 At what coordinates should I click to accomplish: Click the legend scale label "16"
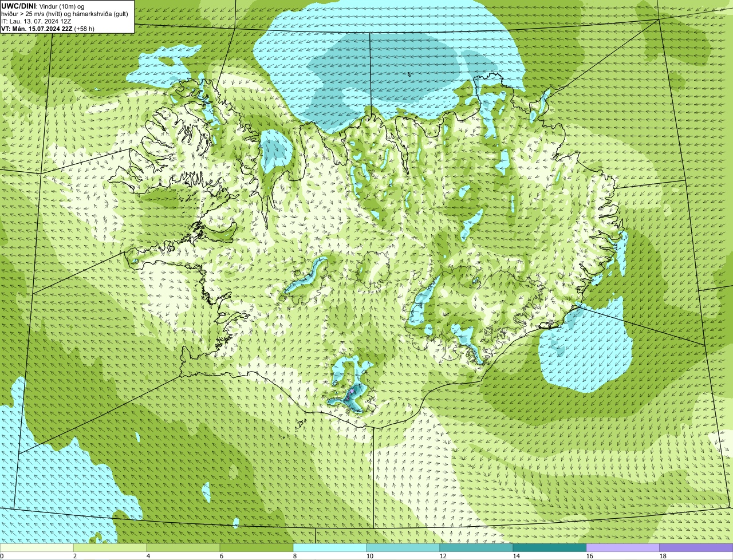(x=590, y=556)
